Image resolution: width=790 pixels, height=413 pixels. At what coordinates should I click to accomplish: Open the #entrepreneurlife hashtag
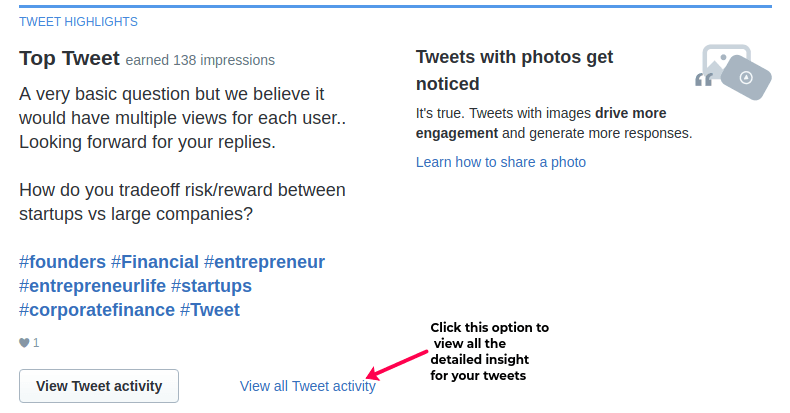pos(92,286)
